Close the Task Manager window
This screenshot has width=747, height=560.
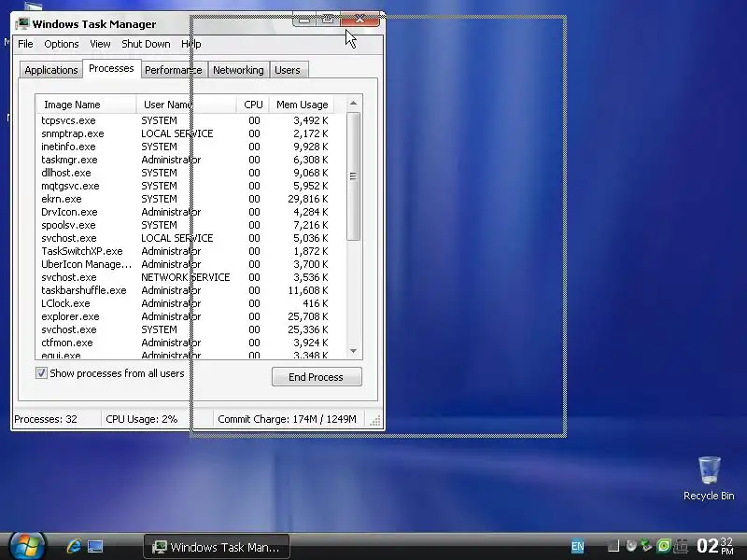pos(360,19)
